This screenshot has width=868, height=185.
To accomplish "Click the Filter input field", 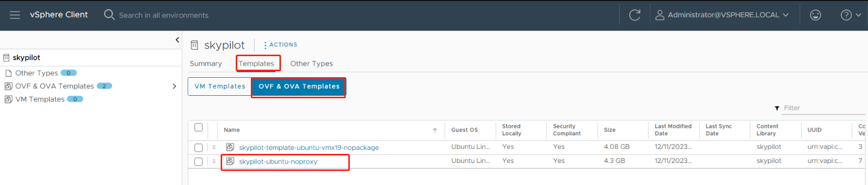I will [x=823, y=108].
